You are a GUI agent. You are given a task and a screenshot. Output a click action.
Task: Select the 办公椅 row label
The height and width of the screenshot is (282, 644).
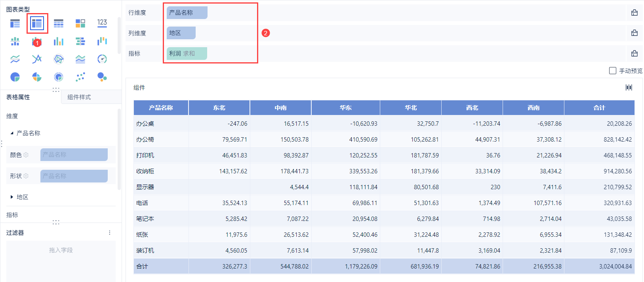point(145,140)
